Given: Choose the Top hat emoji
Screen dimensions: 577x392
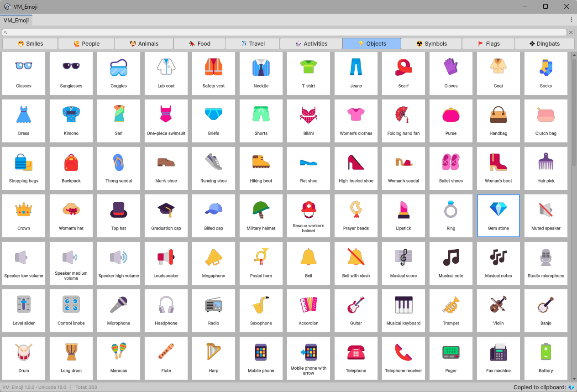Looking at the screenshot, I should pos(119,216).
